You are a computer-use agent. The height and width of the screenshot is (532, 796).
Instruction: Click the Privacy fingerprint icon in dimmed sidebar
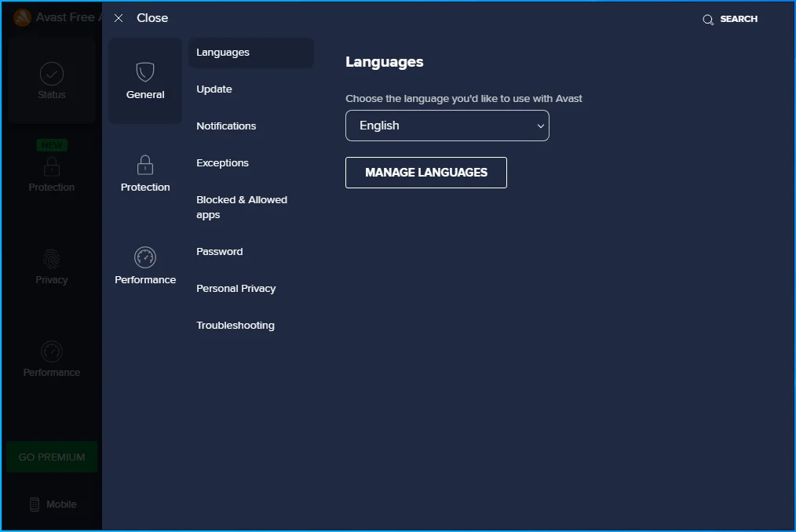pyautogui.click(x=52, y=260)
